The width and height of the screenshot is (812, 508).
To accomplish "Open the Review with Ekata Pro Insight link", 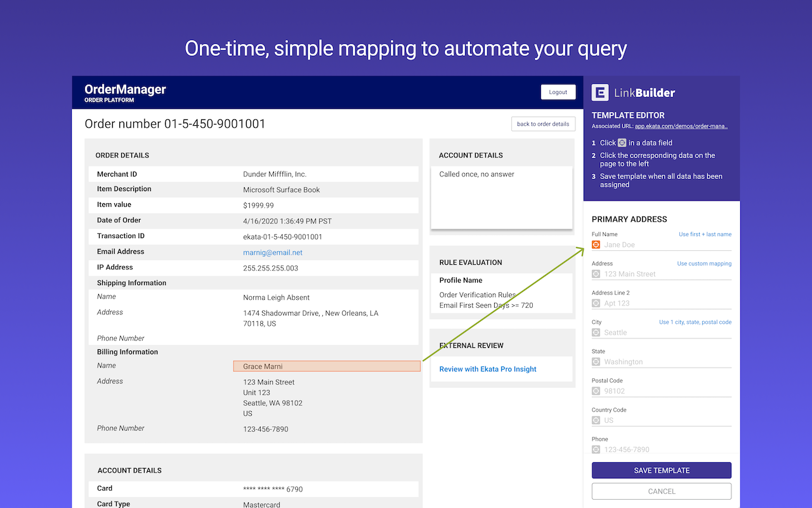I will click(x=487, y=369).
